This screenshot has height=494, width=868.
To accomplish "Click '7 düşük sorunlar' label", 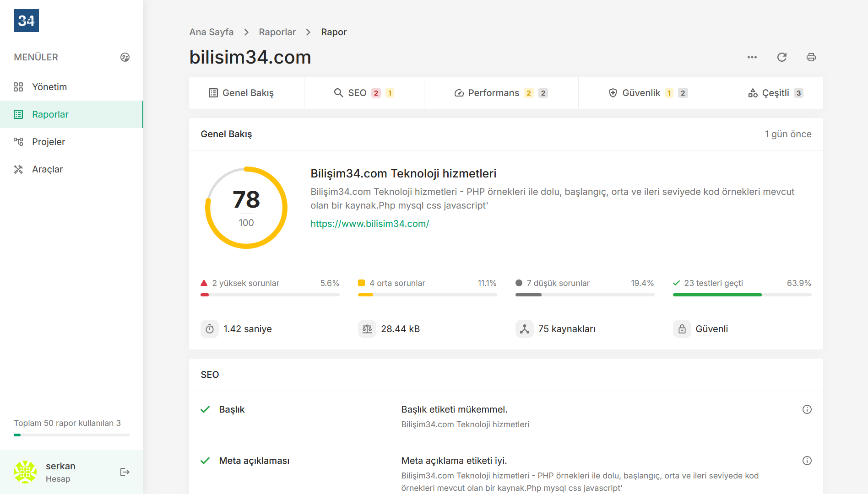I will (558, 283).
